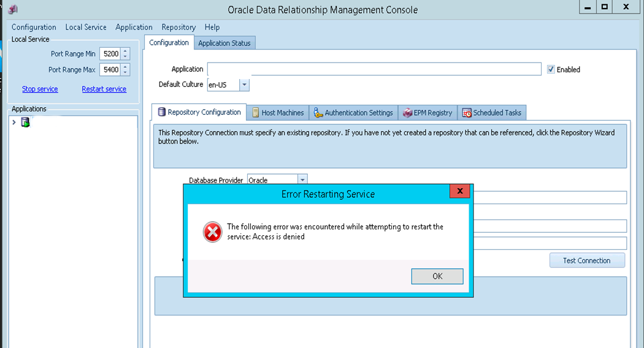644x348 pixels.
Task: Open the Database Provider dropdown
Action: click(x=302, y=180)
